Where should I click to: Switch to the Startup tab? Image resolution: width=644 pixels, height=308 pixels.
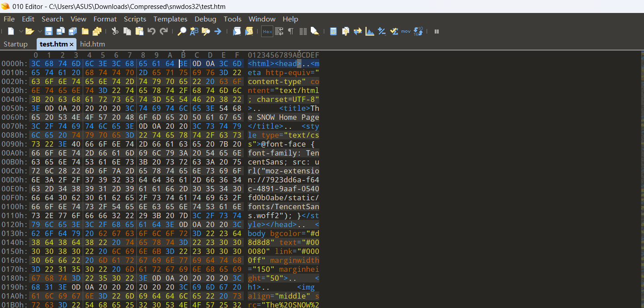click(16, 44)
